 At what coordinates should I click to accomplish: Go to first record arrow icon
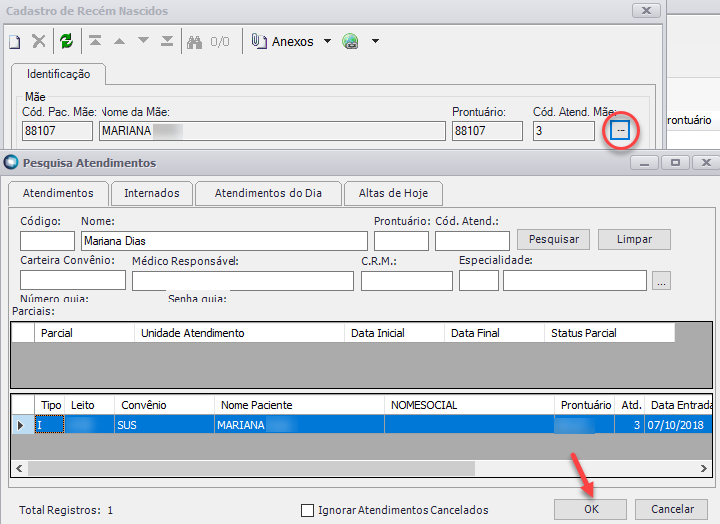pos(95,41)
